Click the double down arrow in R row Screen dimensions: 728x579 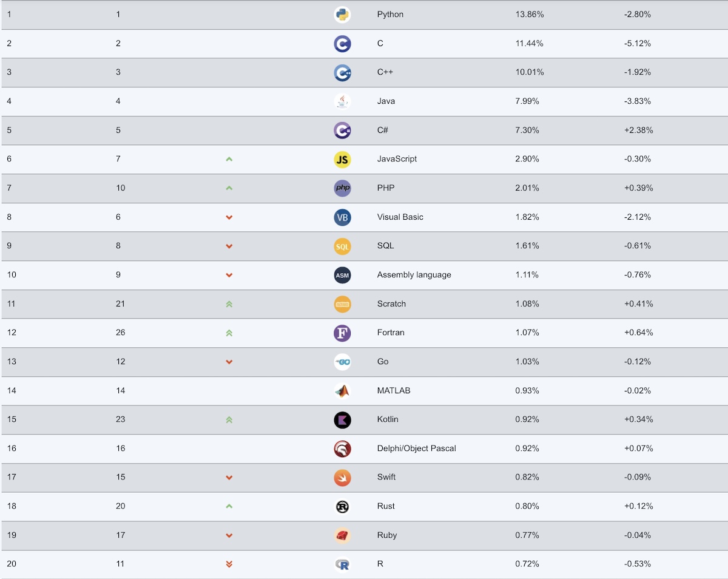click(x=229, y=564)
